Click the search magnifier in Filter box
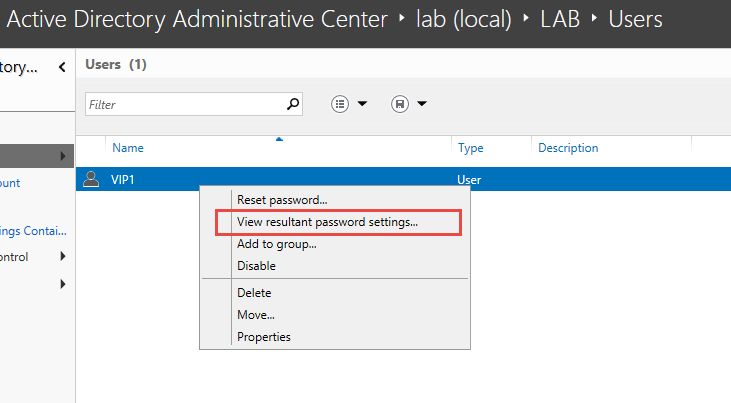Screen dimensions: 731x403 point(293,104)
